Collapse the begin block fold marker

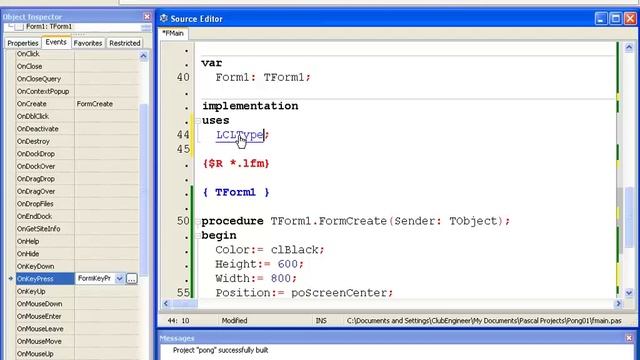point(198,236)
